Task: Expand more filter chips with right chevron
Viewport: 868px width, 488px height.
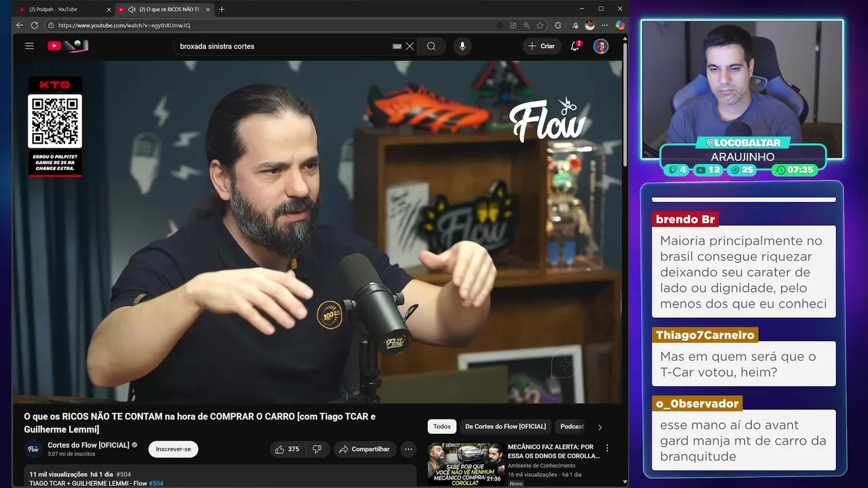Action: click(599, 427)
